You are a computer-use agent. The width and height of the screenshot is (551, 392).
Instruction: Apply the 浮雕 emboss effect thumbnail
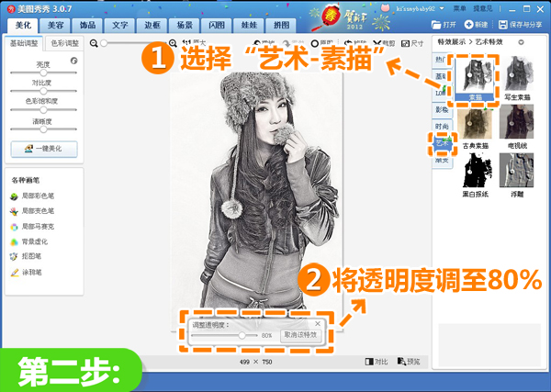[x=516, y=170]
